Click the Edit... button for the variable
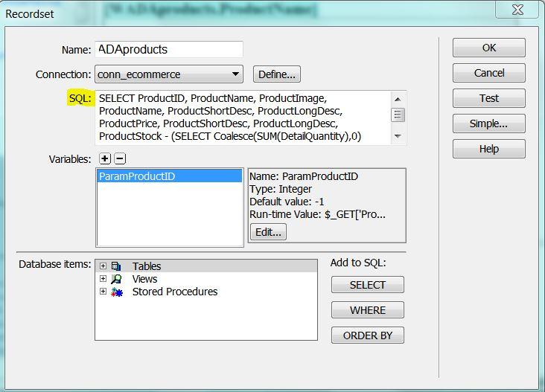The width and height of the screenshot is (545, 392). (268, 232)
